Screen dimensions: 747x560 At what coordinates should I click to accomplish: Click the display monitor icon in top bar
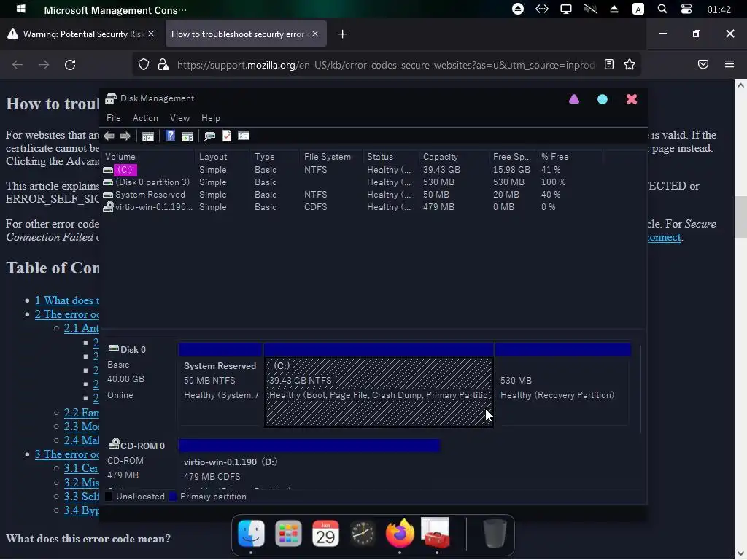click(x=566, y=9)
